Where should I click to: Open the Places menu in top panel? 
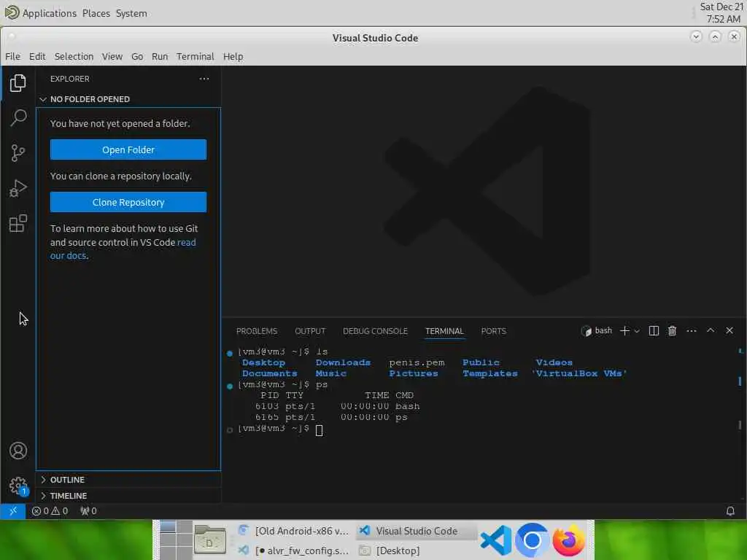point(96,13)
